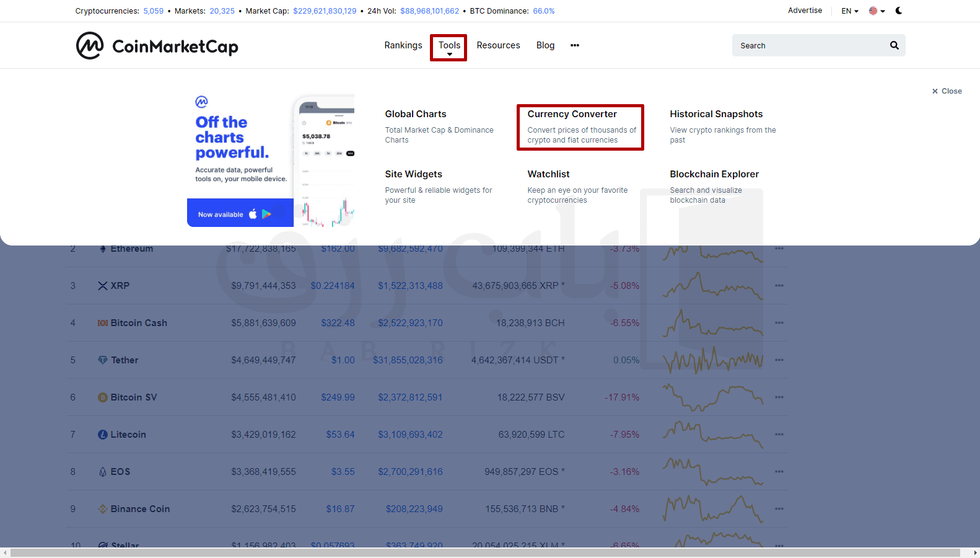Image resolution: width=980 pixels, height=558 pixels.
Task: Open the Tether row options menu
Action: [x=779, y=360]
